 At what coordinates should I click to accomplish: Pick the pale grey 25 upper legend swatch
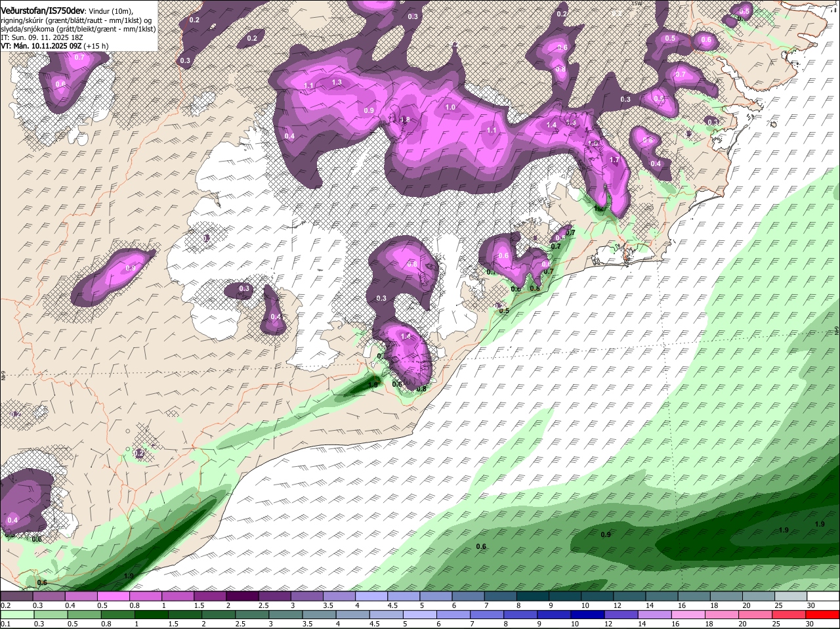click(791, 596)
